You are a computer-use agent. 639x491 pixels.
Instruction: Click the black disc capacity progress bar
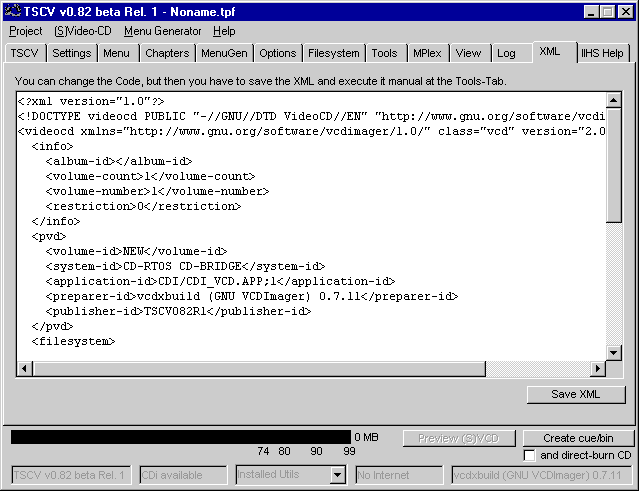pyautogui.click(x=181, y=437)
